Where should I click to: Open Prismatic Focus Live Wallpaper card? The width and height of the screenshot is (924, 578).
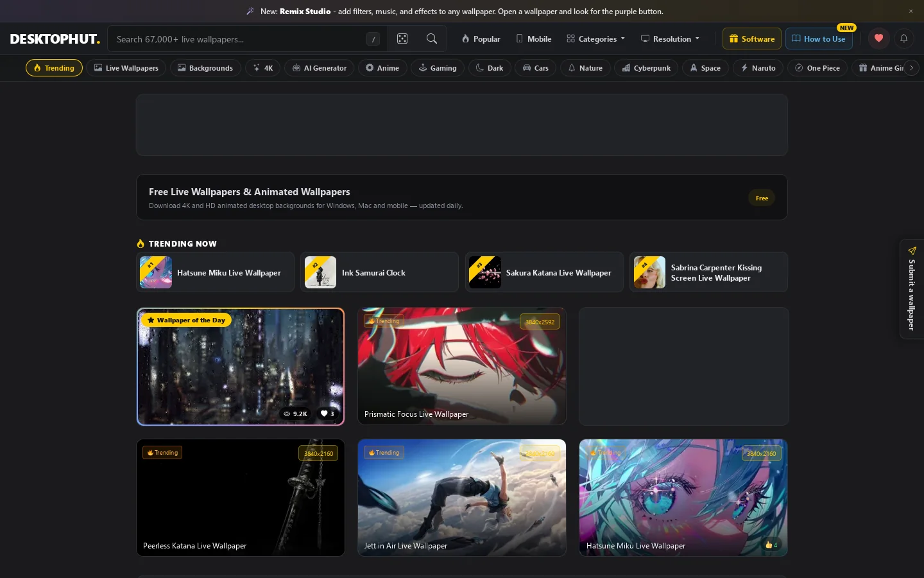point(462,366)
